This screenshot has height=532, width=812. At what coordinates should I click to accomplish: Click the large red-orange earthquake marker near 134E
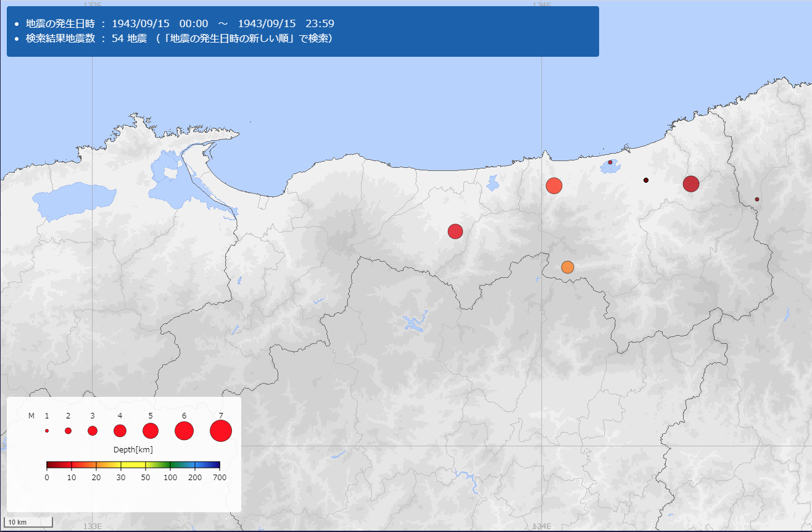[554, 185]
